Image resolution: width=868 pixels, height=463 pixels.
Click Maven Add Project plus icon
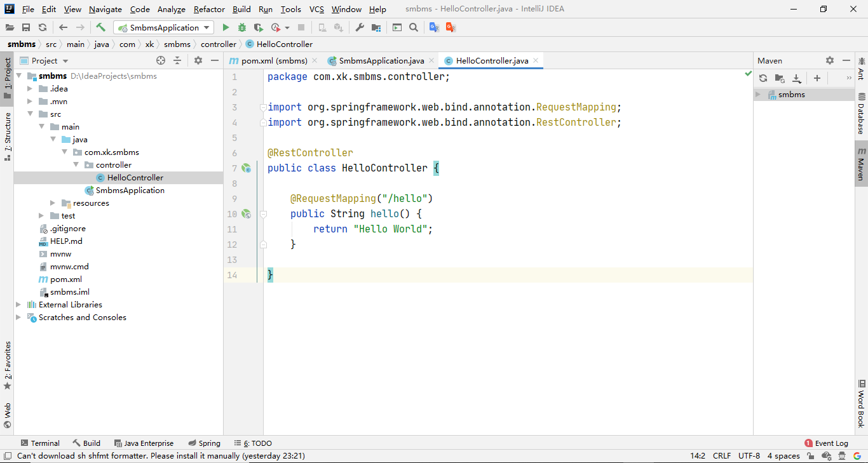coord(817,78)
